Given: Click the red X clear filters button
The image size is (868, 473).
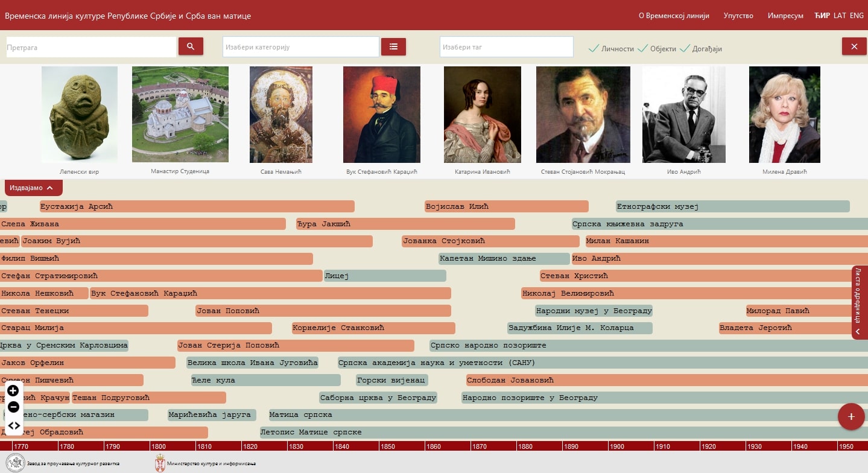Looking at the screenshot, I should tap(854, 46).
